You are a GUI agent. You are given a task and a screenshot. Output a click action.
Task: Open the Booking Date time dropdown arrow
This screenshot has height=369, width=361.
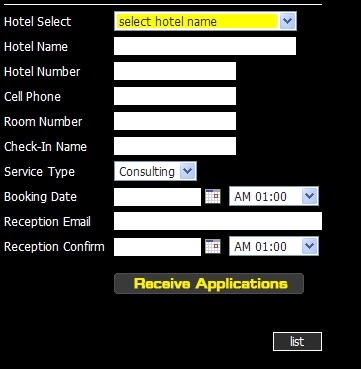click(x=309, y=196)
